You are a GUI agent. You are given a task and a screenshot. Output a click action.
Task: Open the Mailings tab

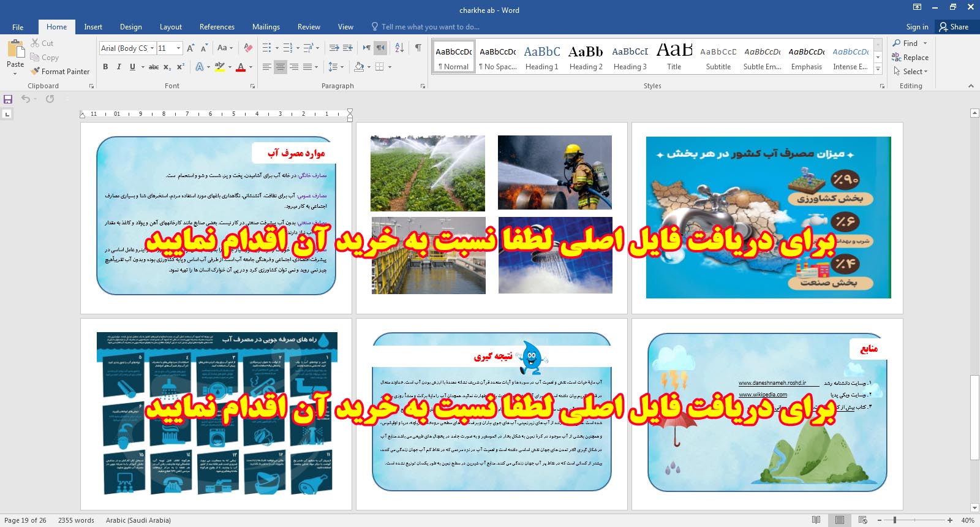pos(266,27)
